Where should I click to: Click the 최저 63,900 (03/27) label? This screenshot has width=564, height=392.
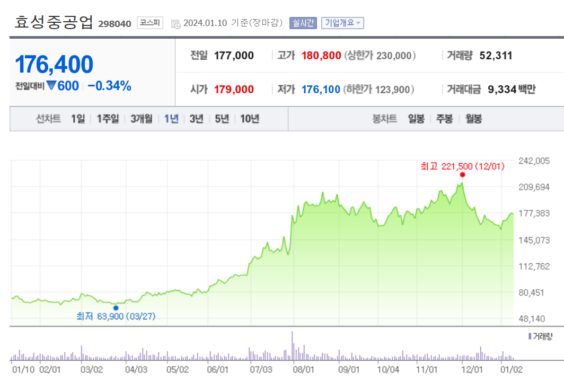click(x=116, y=316)
